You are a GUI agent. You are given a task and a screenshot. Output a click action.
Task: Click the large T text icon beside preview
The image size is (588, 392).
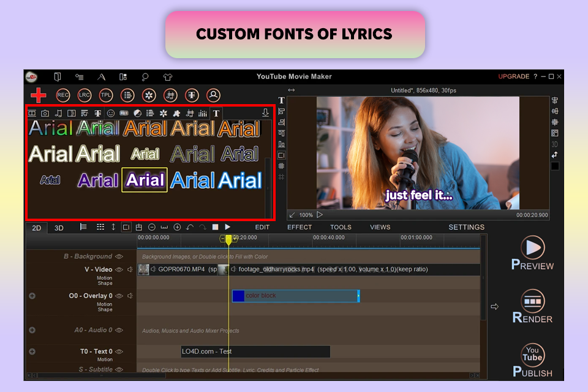click(282, 100)
